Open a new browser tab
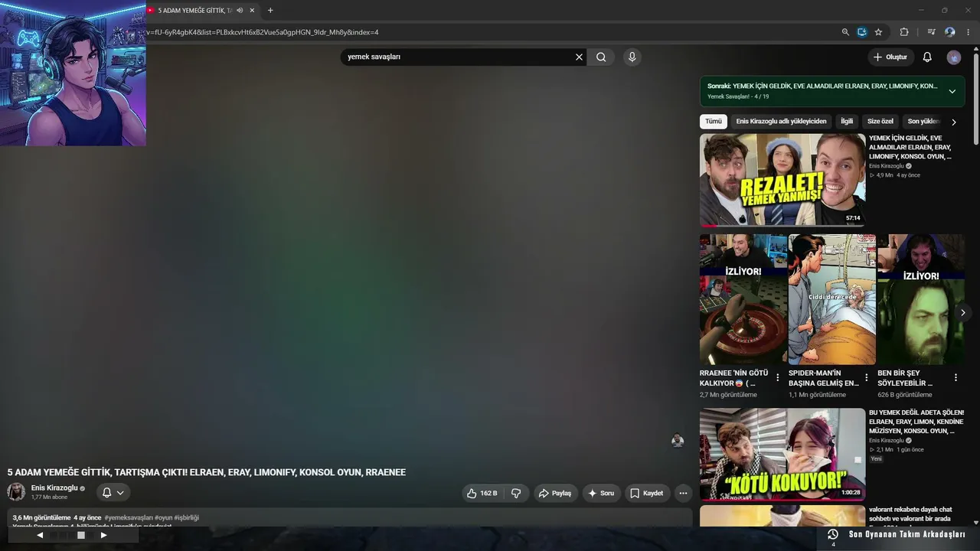980x551 pixels. 270,11
